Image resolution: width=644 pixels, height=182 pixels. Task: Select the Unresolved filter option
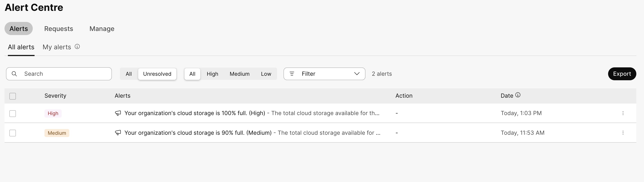point(157,74)
